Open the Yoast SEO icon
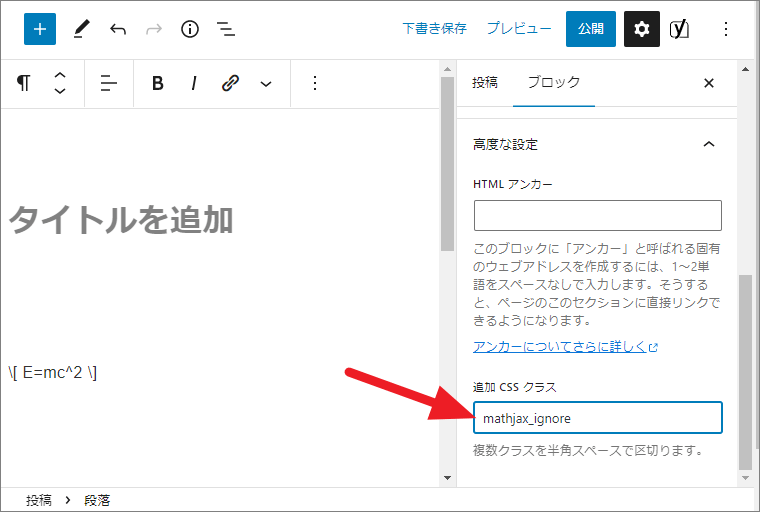760x512 pixels. pos(681,29)
